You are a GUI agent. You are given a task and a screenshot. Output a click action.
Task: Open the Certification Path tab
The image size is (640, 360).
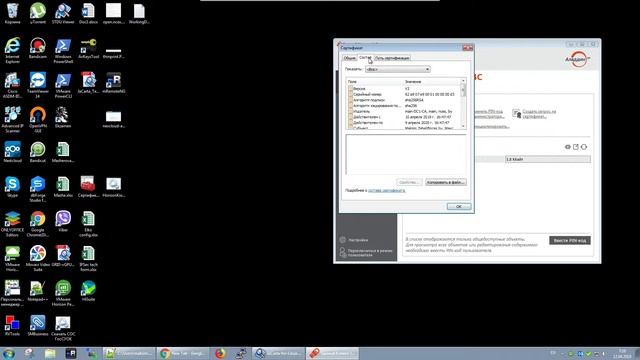(392, 58)
